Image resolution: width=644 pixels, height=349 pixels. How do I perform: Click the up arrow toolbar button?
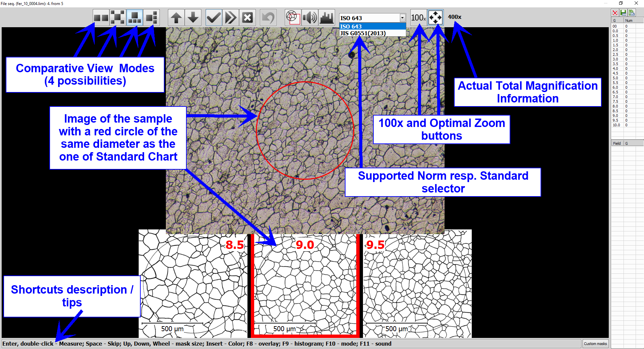pos(176,17)
